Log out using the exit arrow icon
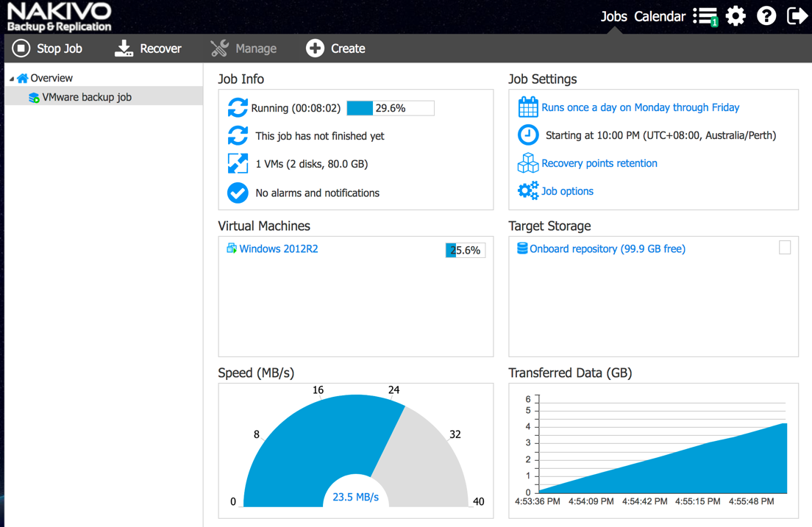Image resolution: width=812 pixels, height=527 pixels. pyautogui.click(x=797, y=16)
